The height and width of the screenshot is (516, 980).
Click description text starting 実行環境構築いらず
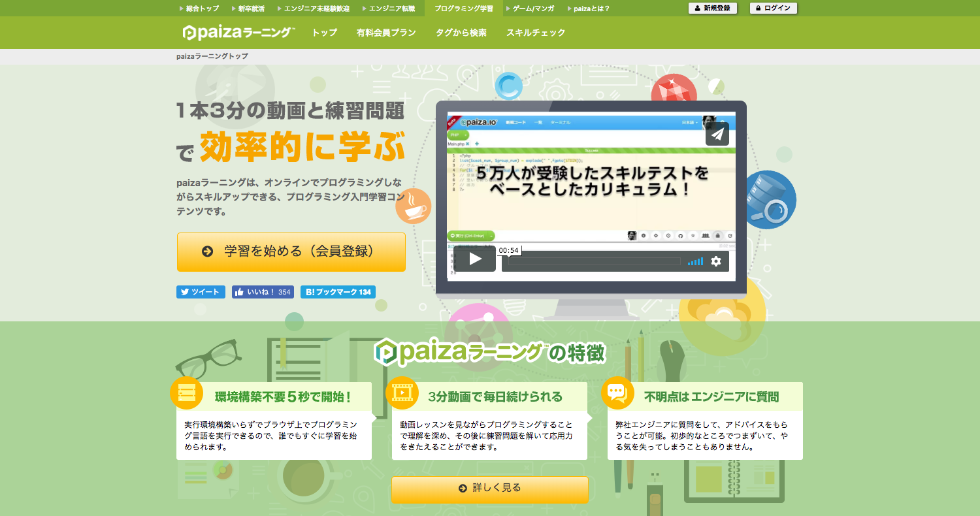point(270,436)
